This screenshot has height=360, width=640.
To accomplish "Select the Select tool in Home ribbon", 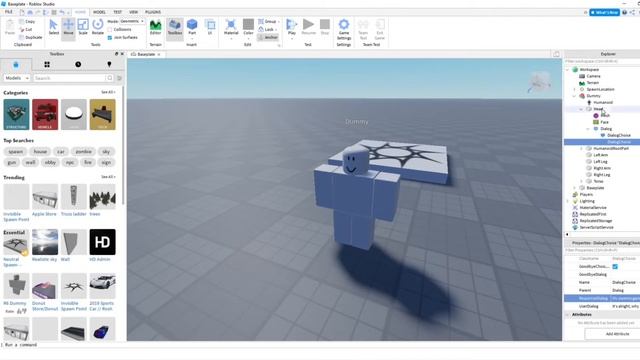I will (53, 27).
